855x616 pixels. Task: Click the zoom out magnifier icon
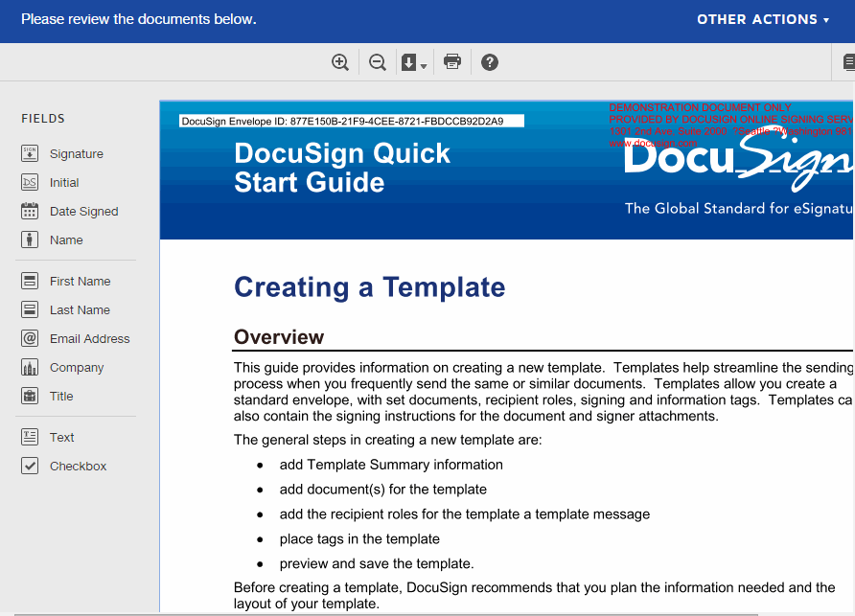pos(378,62)
